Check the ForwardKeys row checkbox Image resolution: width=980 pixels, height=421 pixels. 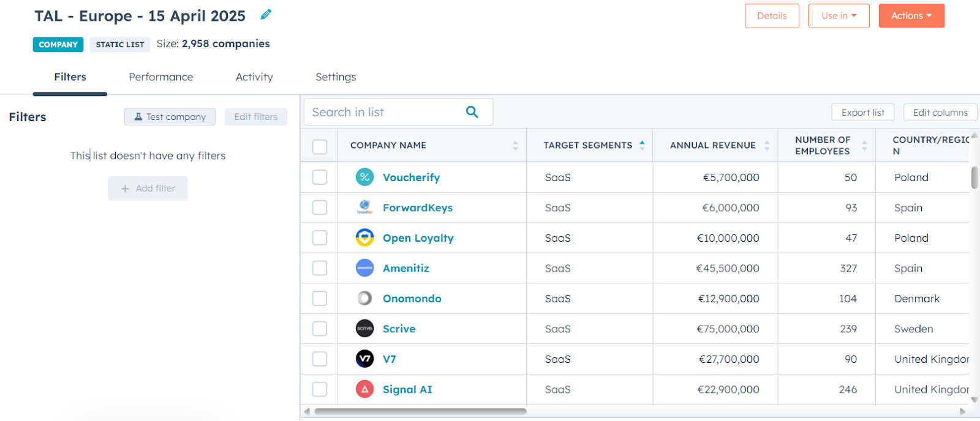pyautogui.click(x=320, y=207)
